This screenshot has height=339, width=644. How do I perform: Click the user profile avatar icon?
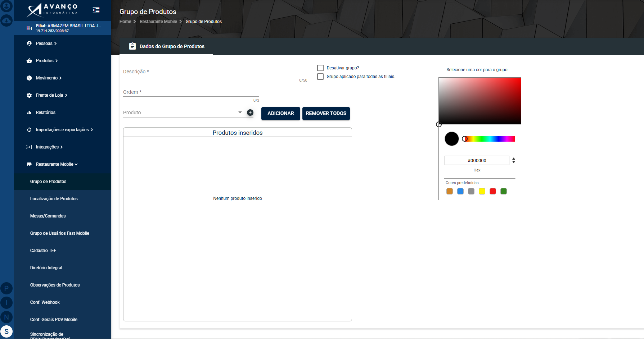click(x=6, y=6)
